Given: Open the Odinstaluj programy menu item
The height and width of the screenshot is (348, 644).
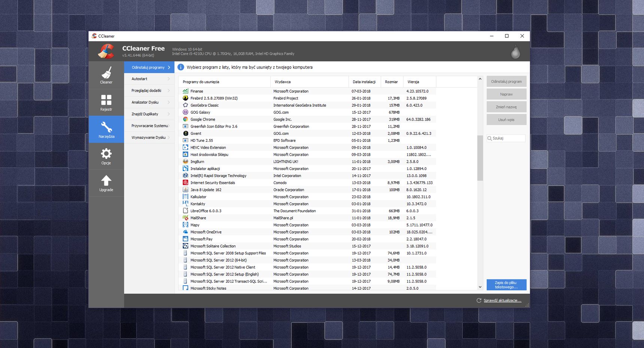Looking at the screenshot, I should pos(149,67).
